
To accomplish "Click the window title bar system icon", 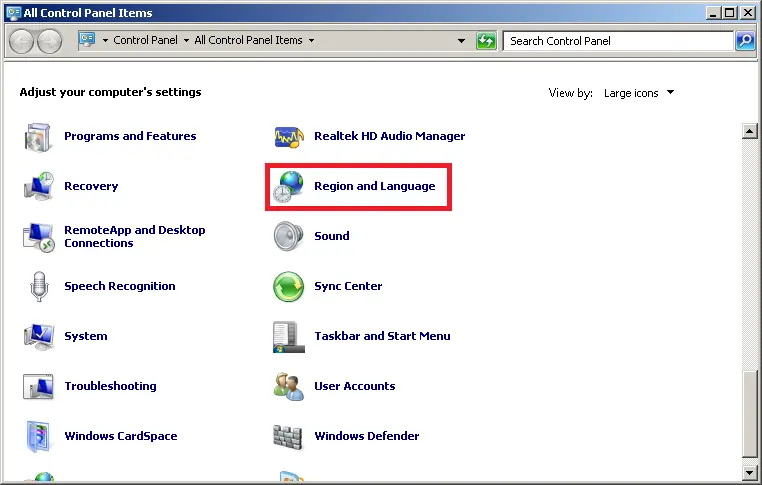I will point(13,13).
